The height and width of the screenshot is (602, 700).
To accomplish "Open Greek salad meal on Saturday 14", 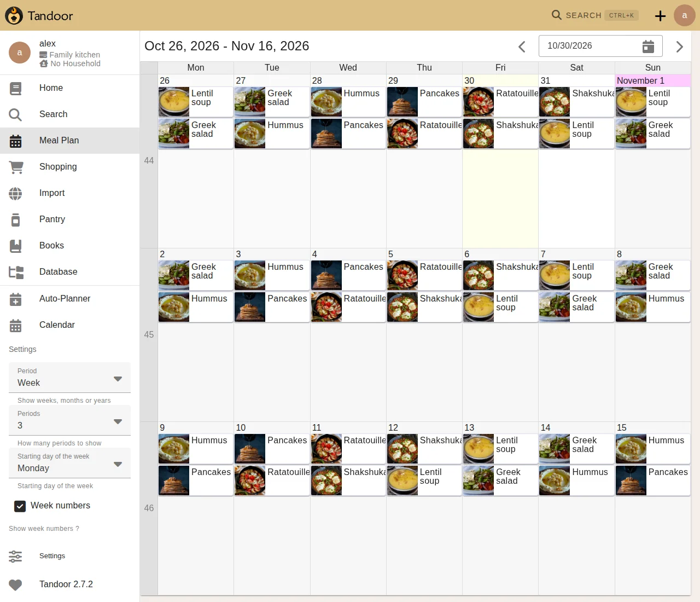I will (576, 449).
